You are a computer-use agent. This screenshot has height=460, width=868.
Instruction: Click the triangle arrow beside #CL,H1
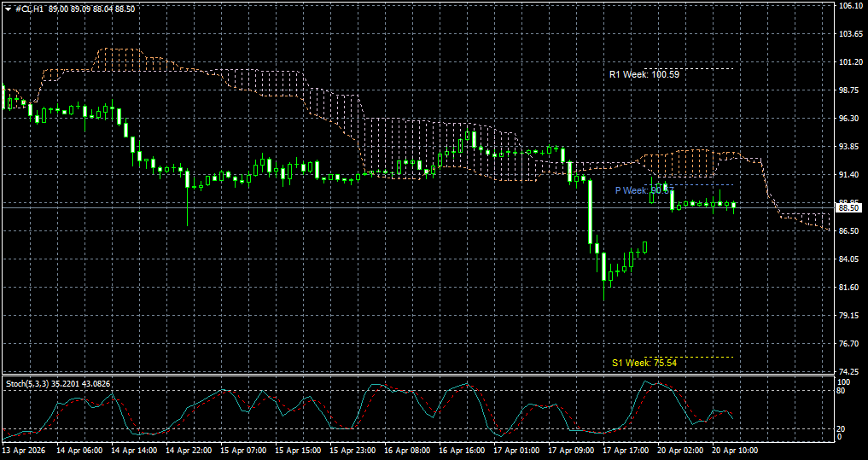9,9
